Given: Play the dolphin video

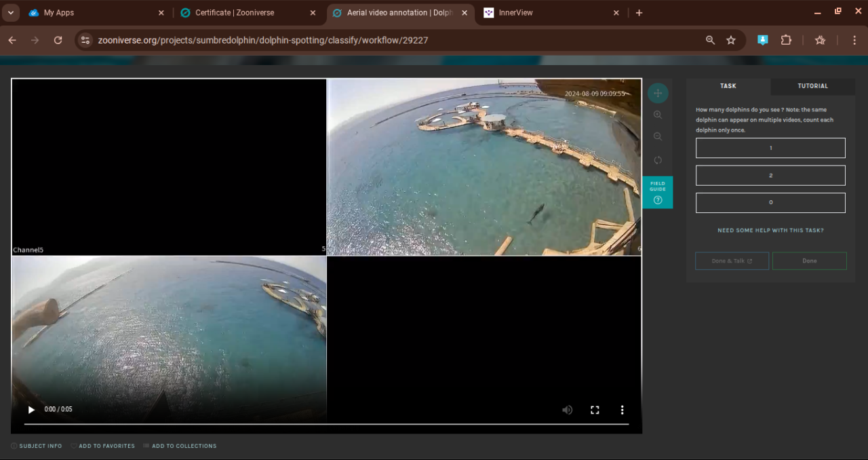Looking at the screenshot, I should [x=31, y=410].
